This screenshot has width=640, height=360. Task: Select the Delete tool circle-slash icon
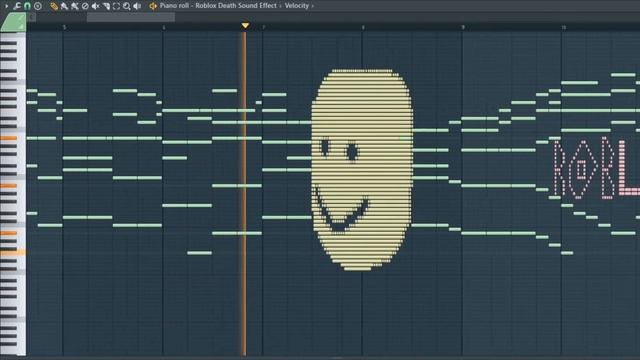pos(85,6)
